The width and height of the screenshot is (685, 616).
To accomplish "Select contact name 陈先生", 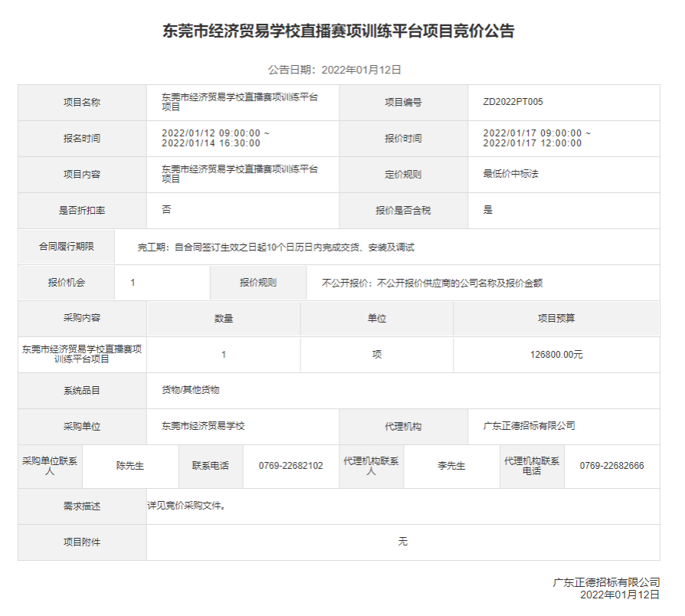I will click(x=130, y=466).
